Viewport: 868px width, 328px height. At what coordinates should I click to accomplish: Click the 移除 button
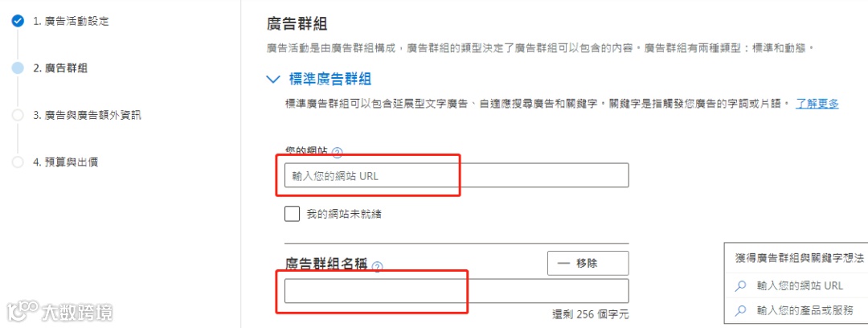588,263
